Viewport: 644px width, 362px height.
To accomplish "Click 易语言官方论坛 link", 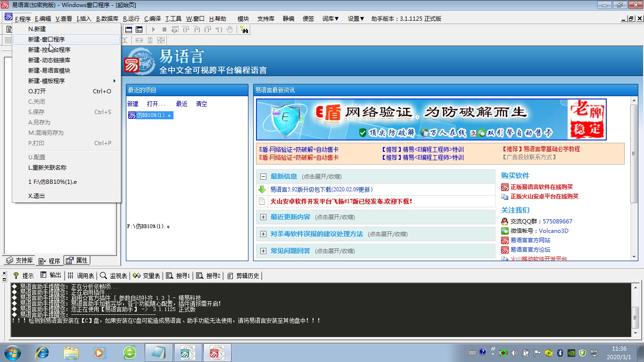I will [530, 250].
